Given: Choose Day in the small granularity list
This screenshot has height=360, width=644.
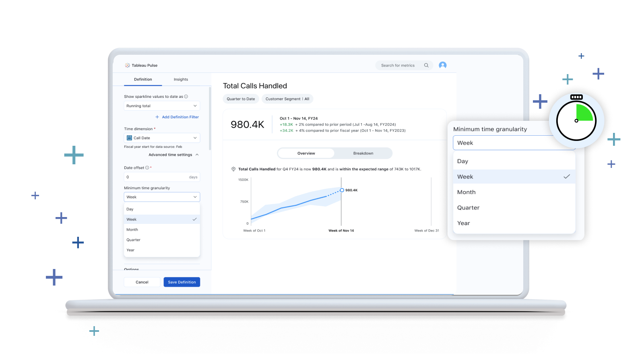Looking at the screenshot, I should (x=162, y=209).
